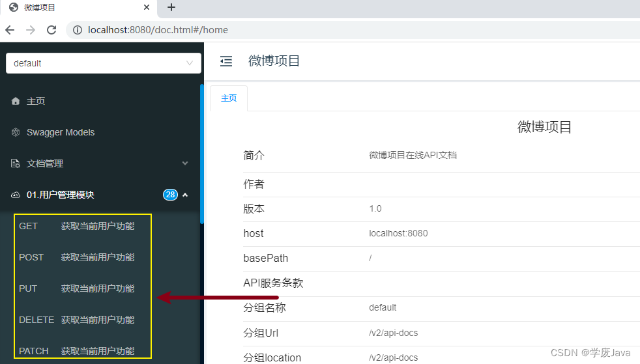Click the cloud icon beside 01.用户管理模块
Screen dimensions: 640x364
coord(16,195)
